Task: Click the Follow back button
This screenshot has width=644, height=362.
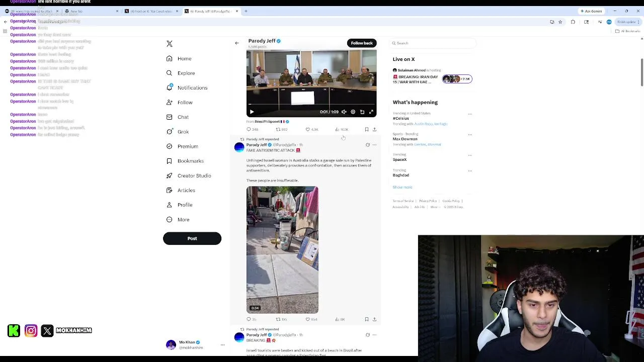Action: pos(362,43)
